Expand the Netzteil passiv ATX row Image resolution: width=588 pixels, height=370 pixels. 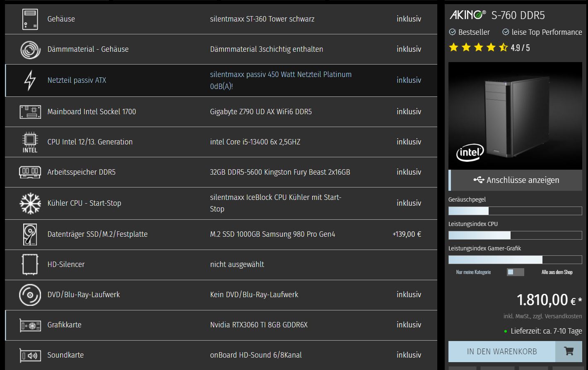(x=221, y=80)
